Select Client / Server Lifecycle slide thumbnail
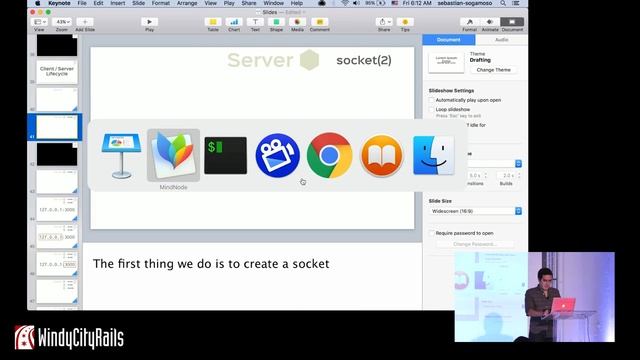This screenshot has width=640, height=360. (x=57, y=72)
